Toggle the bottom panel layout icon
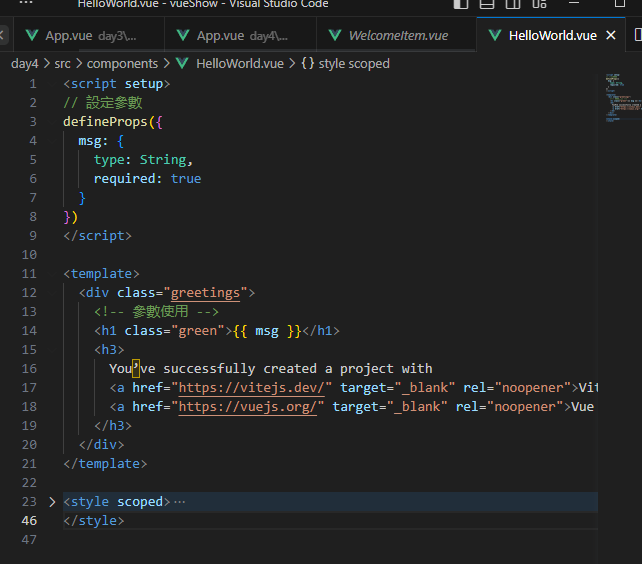Screen dimensions: 642x564 tap(487, 4)
